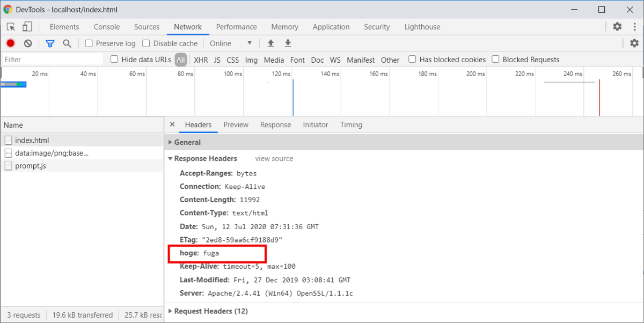Enable Preserve log checkbox

coord(89,43)
